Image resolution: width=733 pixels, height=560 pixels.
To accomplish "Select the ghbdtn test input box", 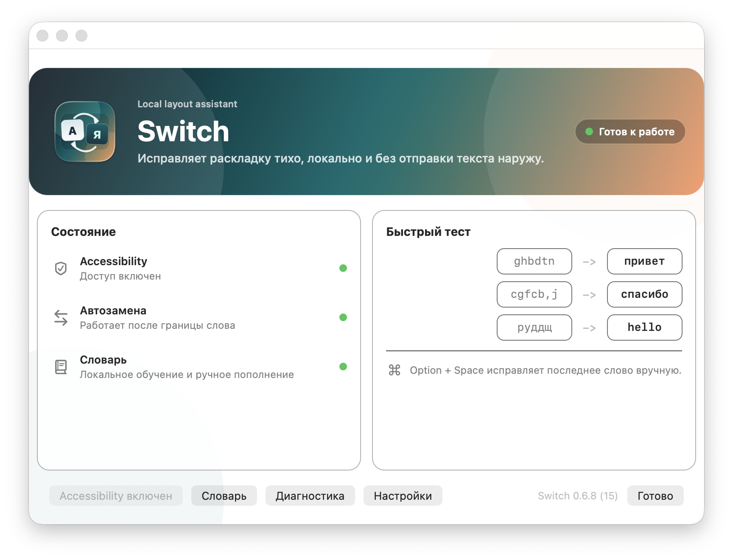I will click(x=534, y=261).
